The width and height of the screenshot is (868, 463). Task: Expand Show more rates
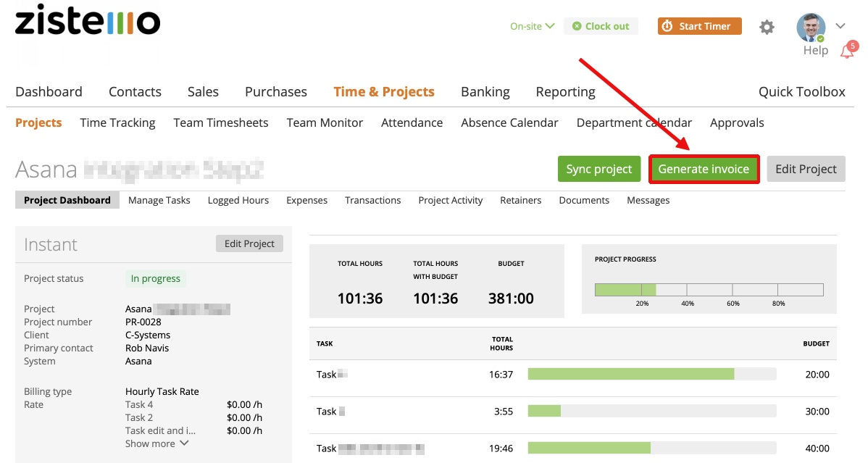157,443
